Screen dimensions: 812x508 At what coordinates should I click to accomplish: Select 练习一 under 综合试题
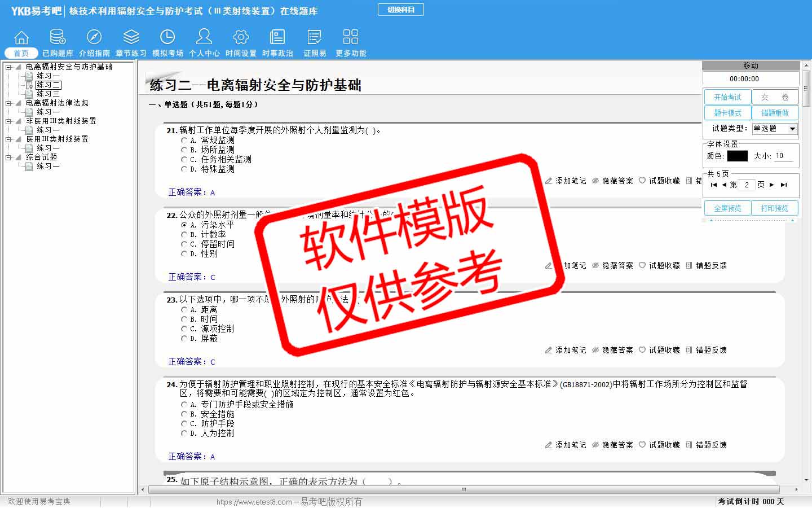(48, 167)
